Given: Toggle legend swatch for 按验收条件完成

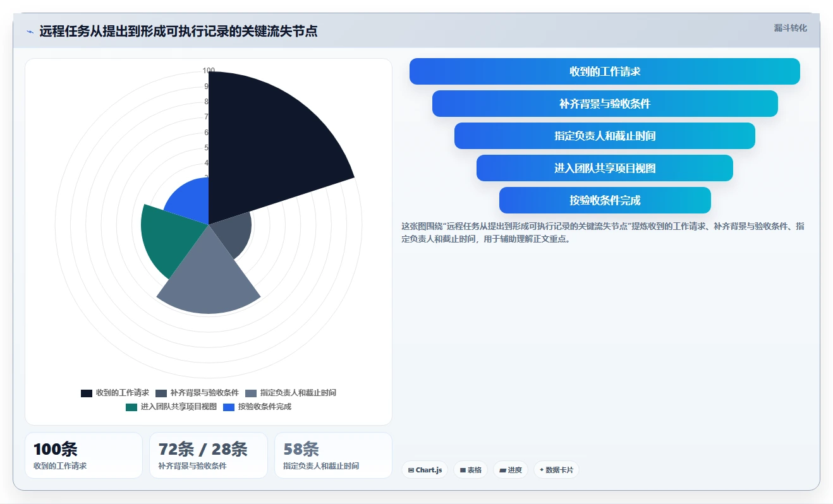Looking at the screenshot, I should [229, 407].
